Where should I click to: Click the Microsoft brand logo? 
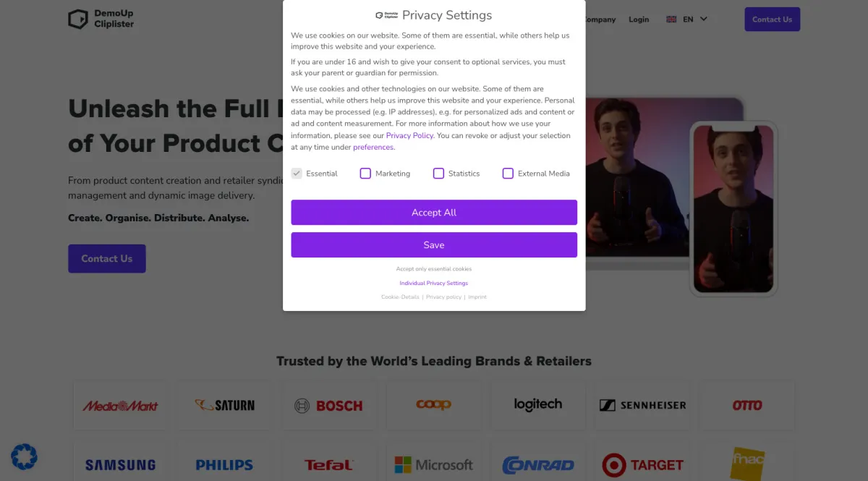pos(433,464)
